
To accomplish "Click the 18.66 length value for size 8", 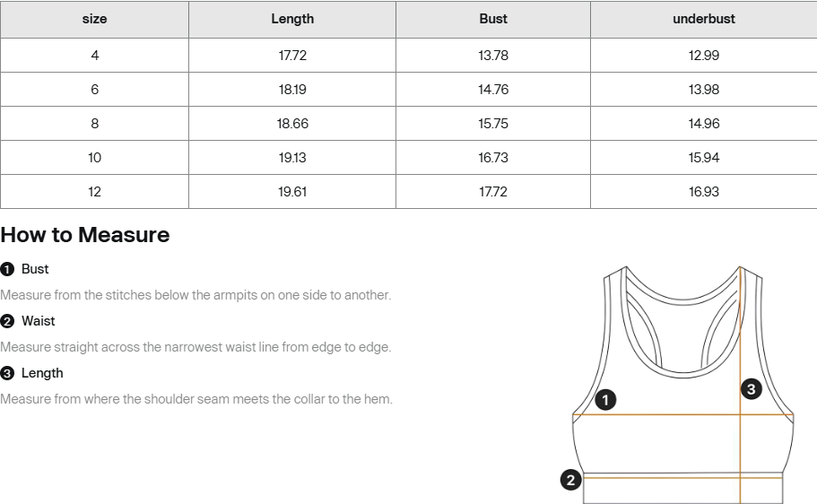I will [x=292, y=124].
